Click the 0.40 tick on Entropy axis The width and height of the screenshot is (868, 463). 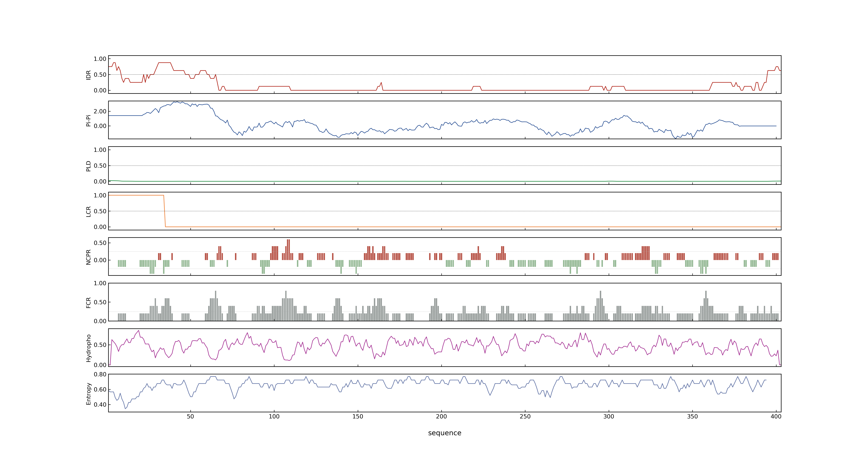click(100, 405)
